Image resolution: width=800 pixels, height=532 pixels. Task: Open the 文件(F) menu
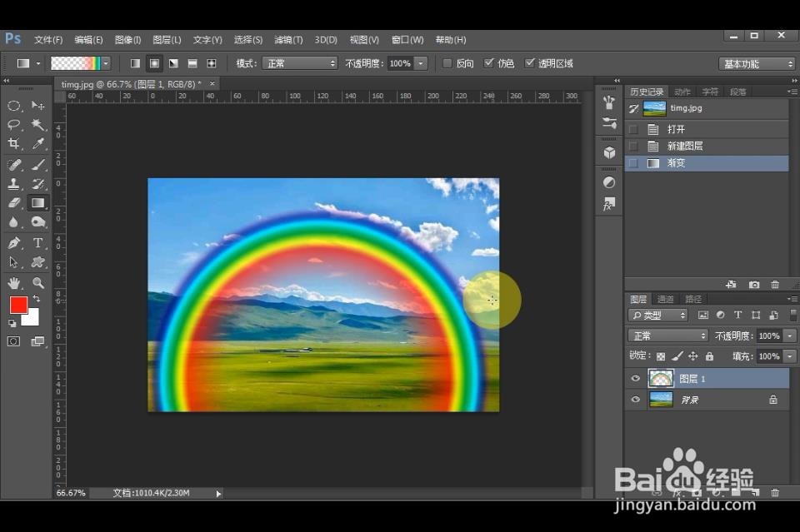48,40
